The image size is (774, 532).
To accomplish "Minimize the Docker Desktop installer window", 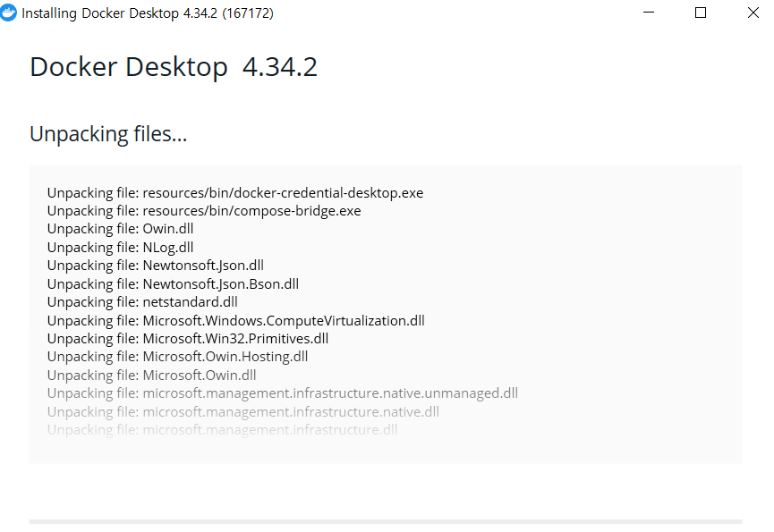I will [649, 13].
